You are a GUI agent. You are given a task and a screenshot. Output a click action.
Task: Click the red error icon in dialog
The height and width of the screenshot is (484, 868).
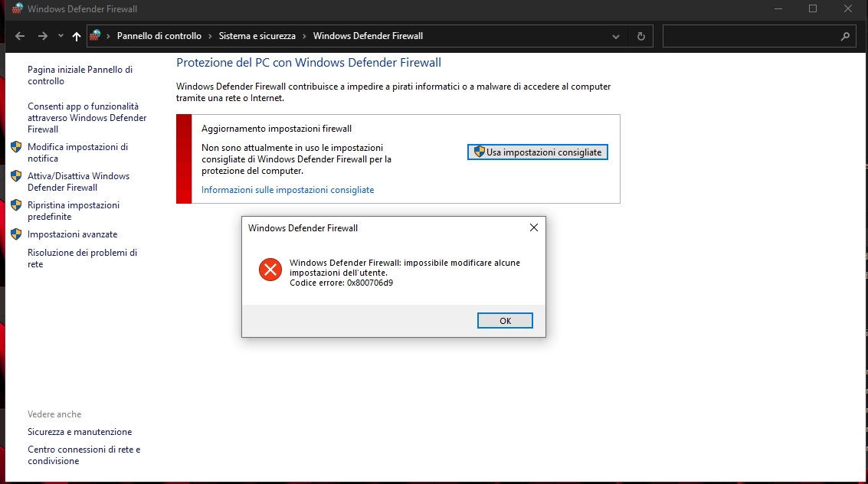click(x=270, y=270)
